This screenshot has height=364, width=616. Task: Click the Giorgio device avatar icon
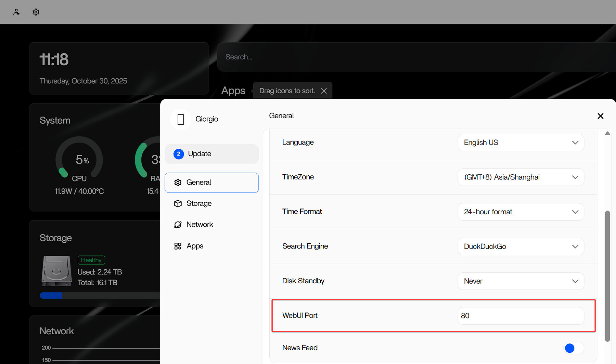pyautogui.click(x=181, y=119)
